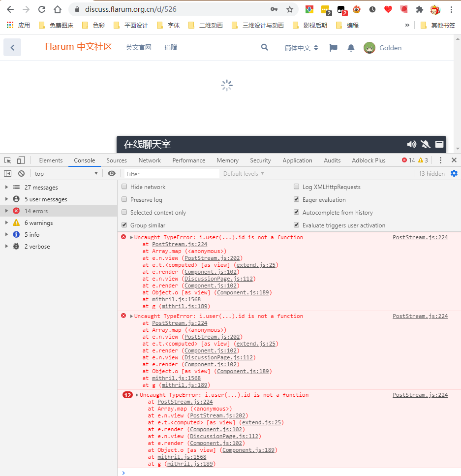Switch to Adblock Plus tab
Screen dimensions: 461x476
click(369, 160)
